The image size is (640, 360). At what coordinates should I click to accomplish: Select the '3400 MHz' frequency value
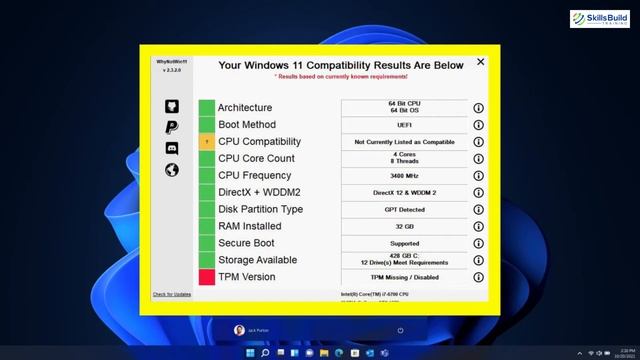(x=404, y=176)
